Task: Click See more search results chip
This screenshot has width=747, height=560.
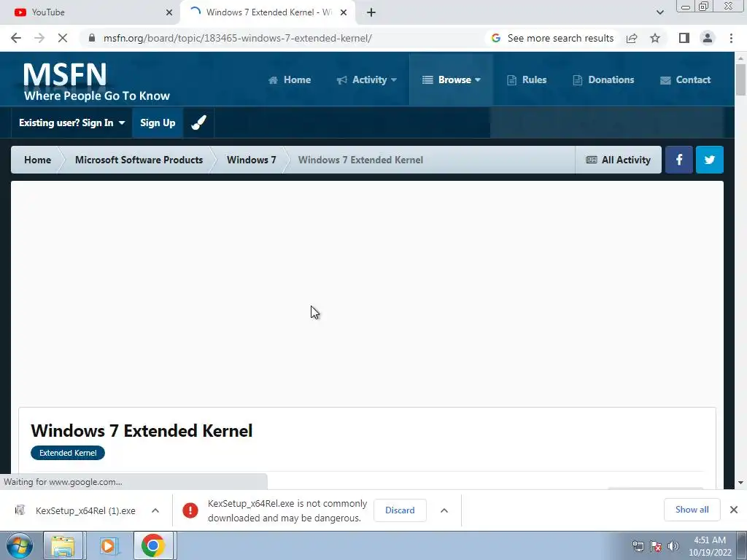Action: [x=552, y=38]
